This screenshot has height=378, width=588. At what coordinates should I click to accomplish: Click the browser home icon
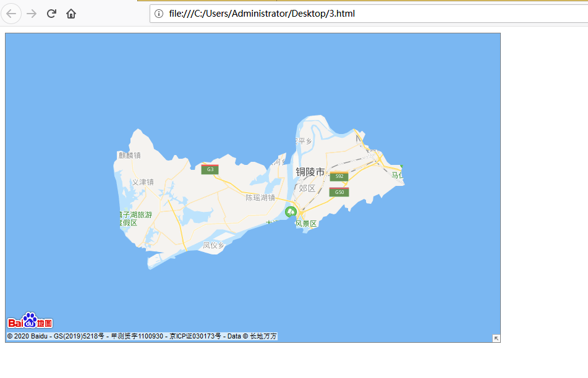(70, 13)
